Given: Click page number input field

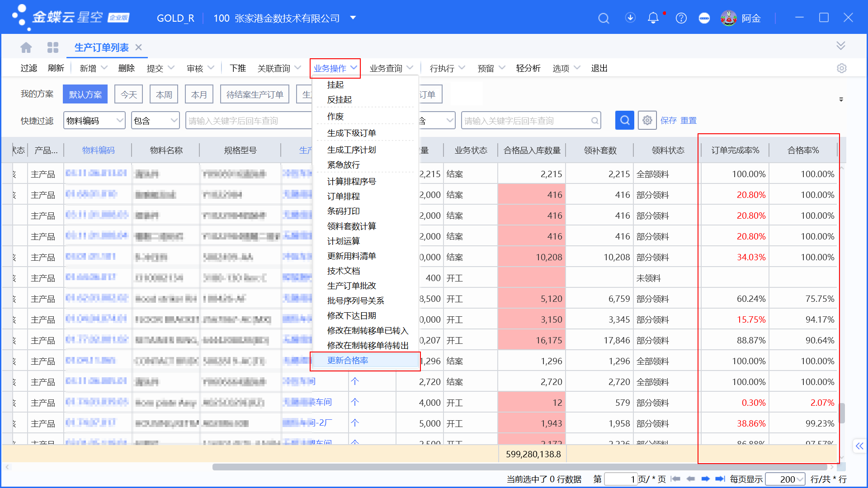Looking at the screenshot, I should (x=621, y=479).
